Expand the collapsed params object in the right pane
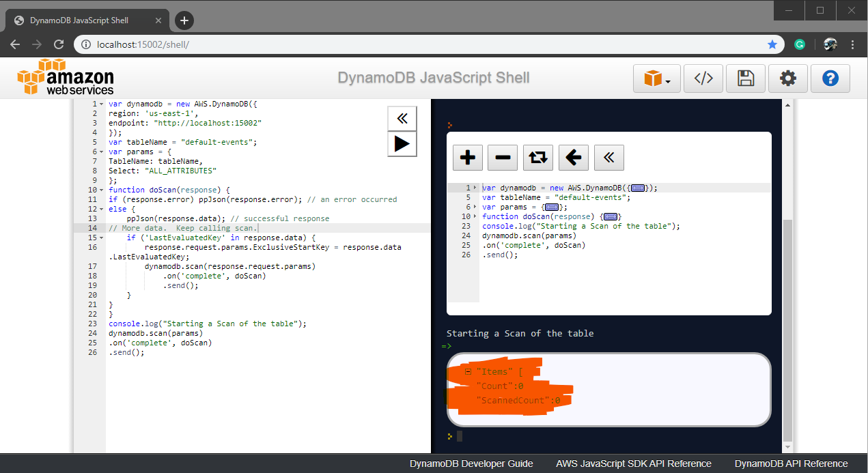Image resolution: width=868 pixels, height=473 pixels. click(x=552, y=207)
